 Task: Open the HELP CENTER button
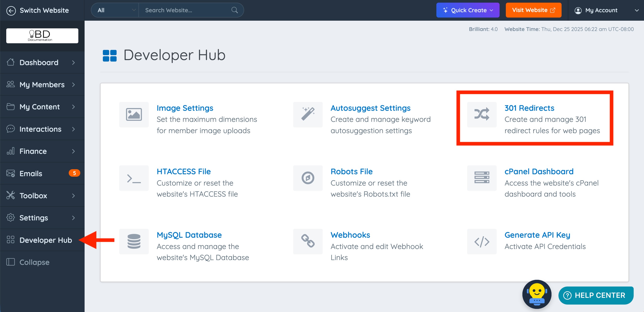click(x=595, y=295)
